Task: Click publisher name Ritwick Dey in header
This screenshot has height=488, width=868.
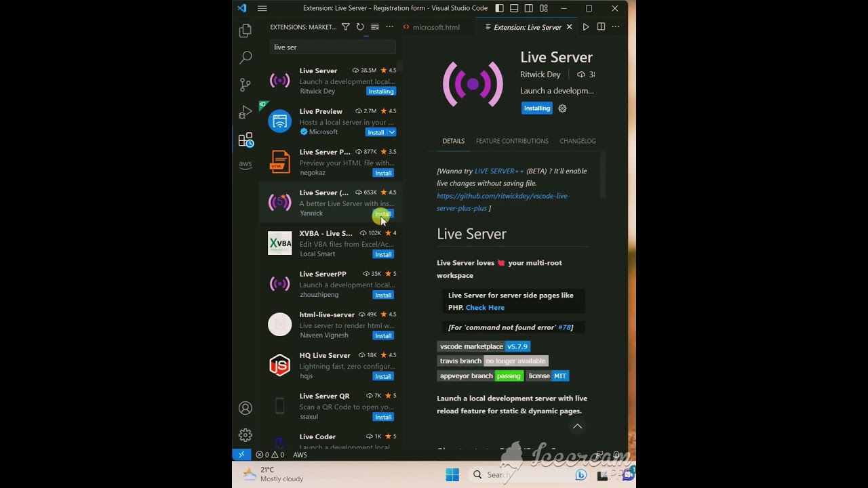Action: point(540,75)
